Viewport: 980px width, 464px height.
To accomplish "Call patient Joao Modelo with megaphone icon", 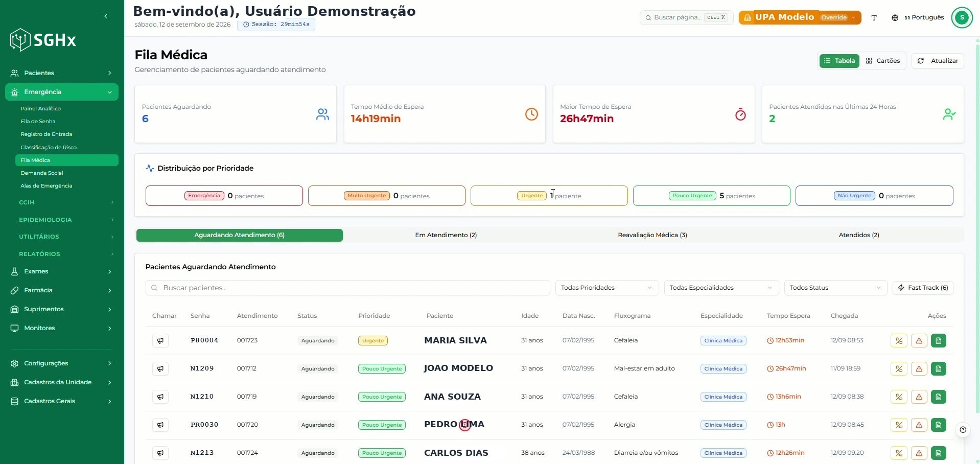I will click(x=160, y=369).
